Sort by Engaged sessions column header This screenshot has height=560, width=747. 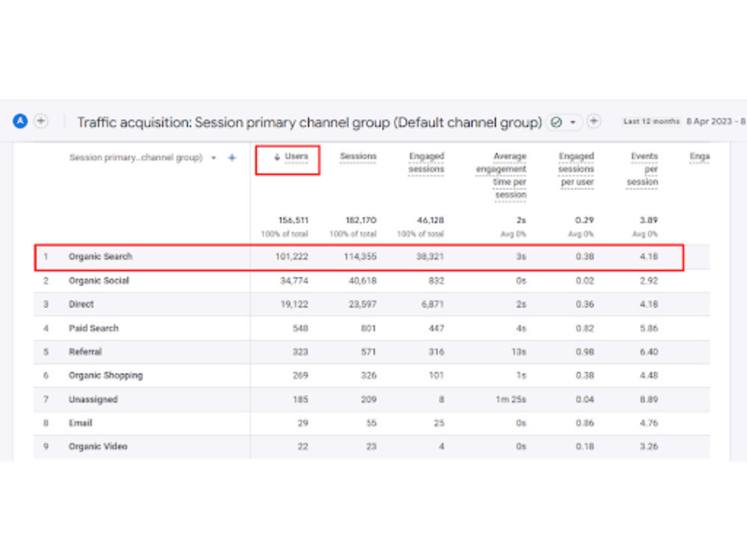click(427, 163)
